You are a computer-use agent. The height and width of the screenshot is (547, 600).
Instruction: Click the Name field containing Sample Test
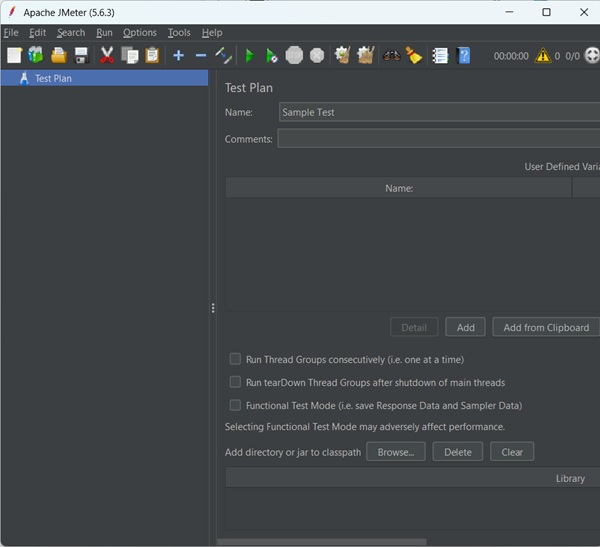coord(438,113)
